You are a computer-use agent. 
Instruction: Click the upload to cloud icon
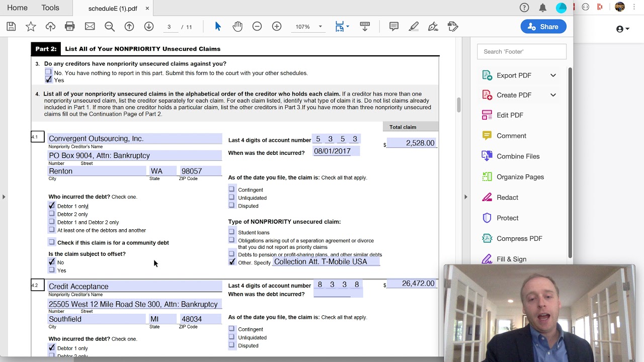50,27
